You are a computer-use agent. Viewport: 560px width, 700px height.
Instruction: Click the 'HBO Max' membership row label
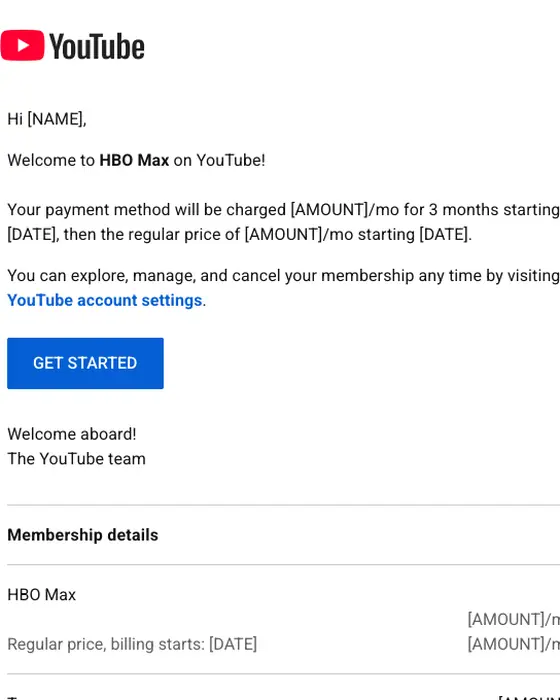[x=42, y=595]
